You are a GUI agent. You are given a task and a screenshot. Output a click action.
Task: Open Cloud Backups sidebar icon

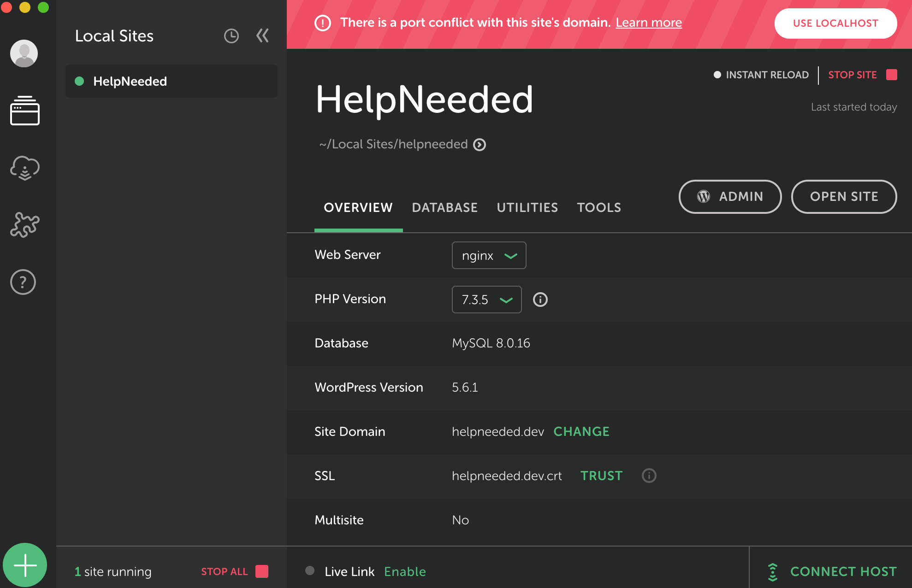(x=25, y=168)
